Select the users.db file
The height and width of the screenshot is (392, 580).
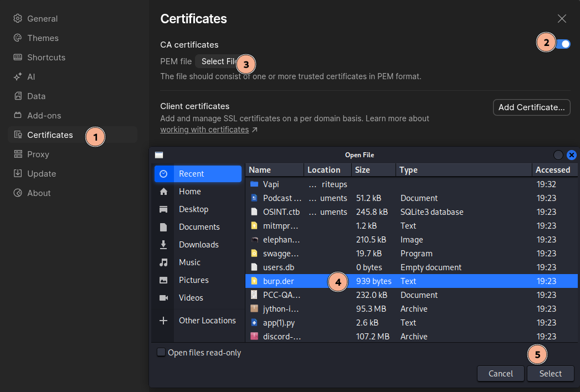412,267
